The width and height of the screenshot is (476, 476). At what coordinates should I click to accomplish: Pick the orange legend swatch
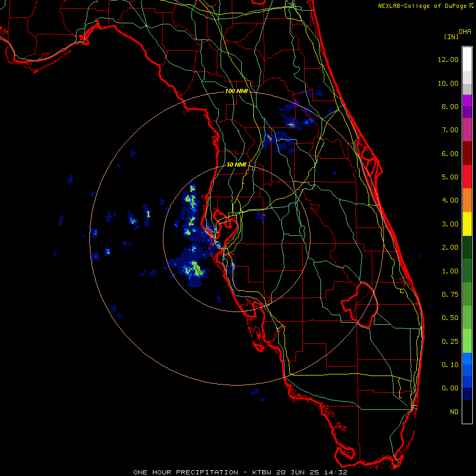pos(467,200)
